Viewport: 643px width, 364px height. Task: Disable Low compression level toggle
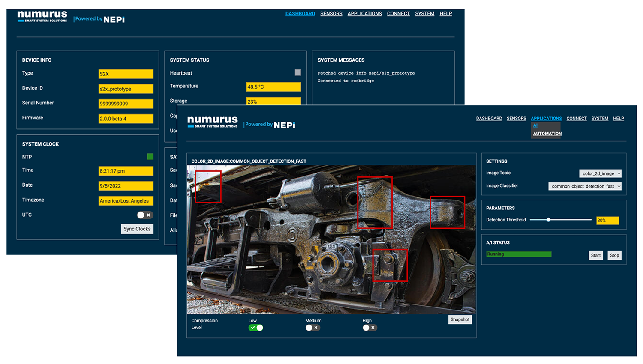pos(255,328)
